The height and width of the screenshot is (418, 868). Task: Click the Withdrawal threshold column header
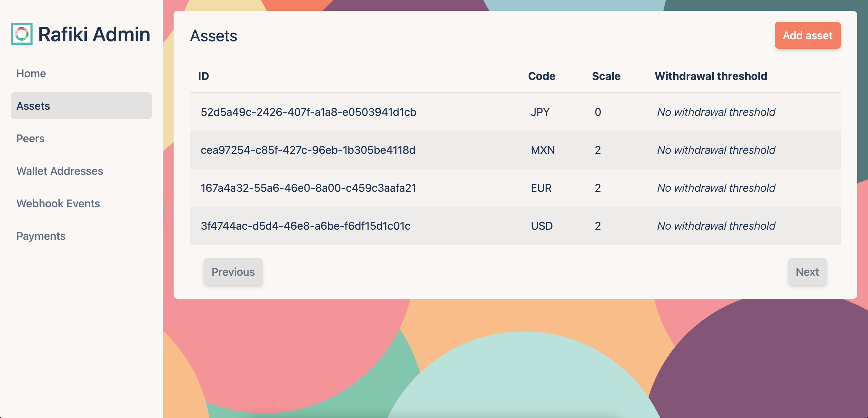[x=711, y=76]
